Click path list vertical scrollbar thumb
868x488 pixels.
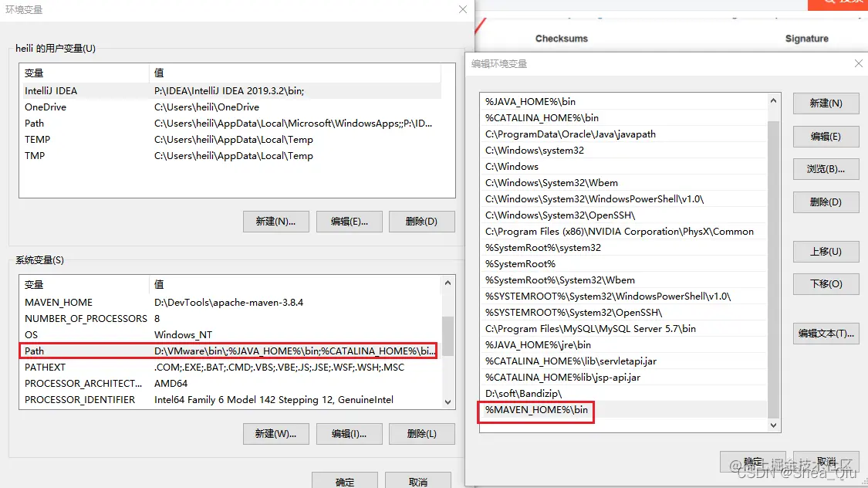[773, 269]
